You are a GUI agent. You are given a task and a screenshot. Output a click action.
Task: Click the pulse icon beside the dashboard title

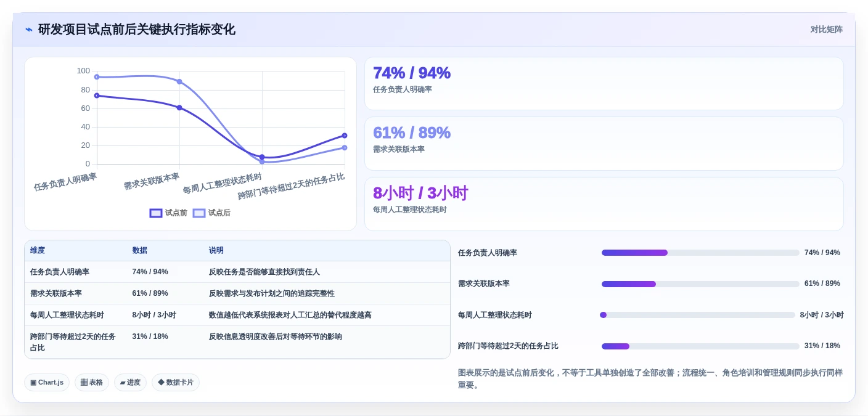tap(29, 30)
